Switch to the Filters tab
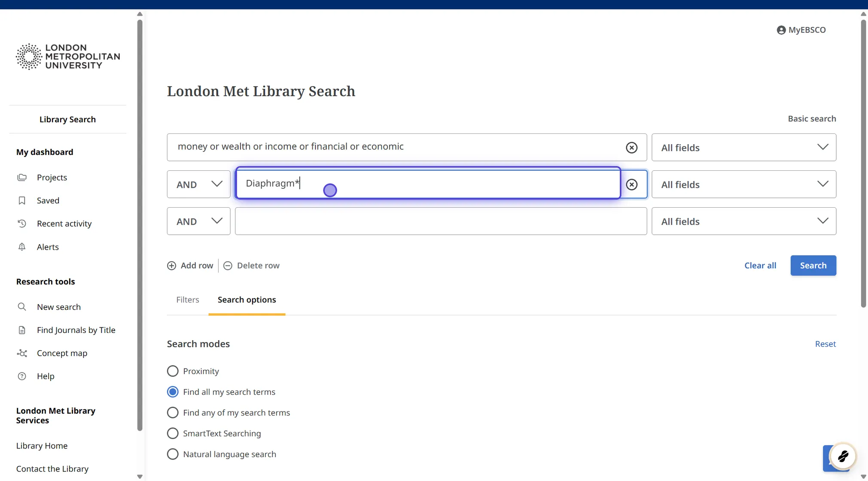Screen dimensions: 868x481 [x=188, y=300]
